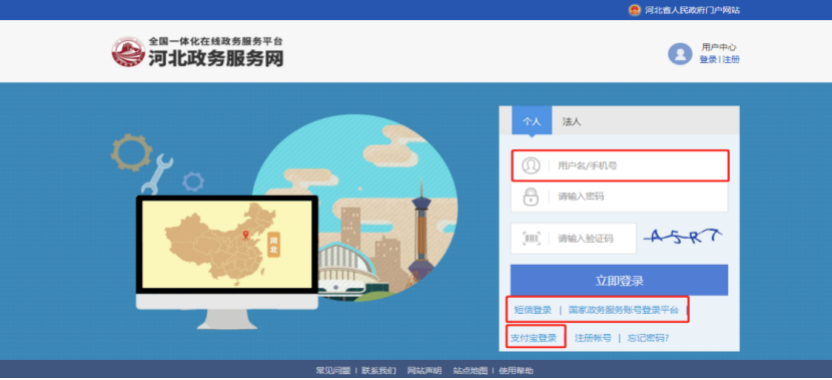Open 联系我们 in the footer

coord(379,370)
